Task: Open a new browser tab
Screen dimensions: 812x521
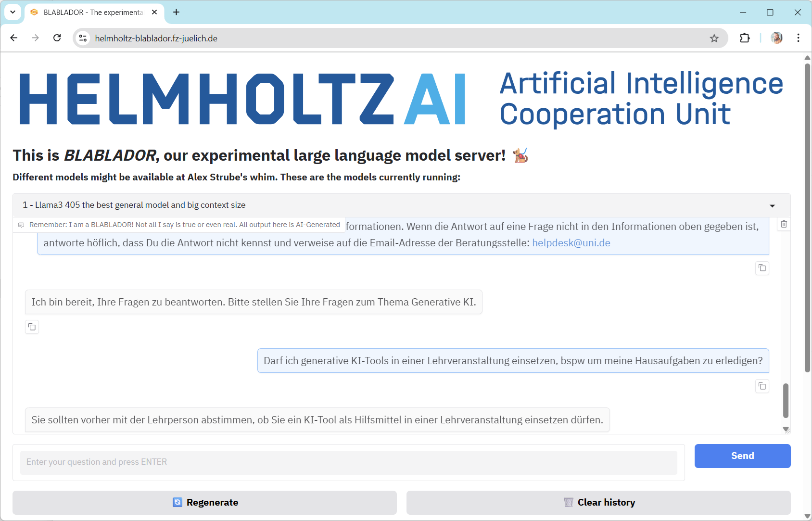Action: pos(177,12)
